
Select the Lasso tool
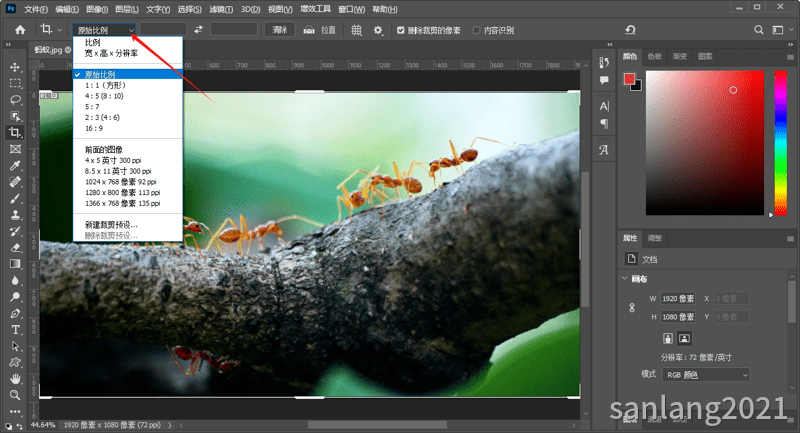point(15,99)
